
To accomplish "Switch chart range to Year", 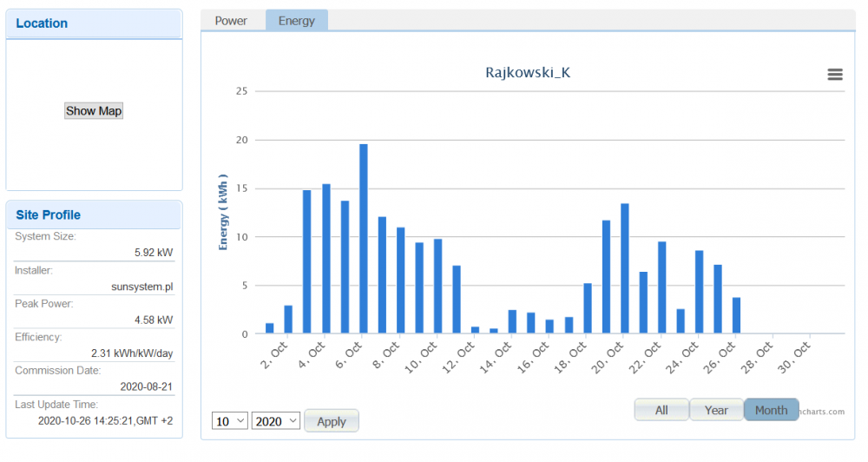I will 716,410.
